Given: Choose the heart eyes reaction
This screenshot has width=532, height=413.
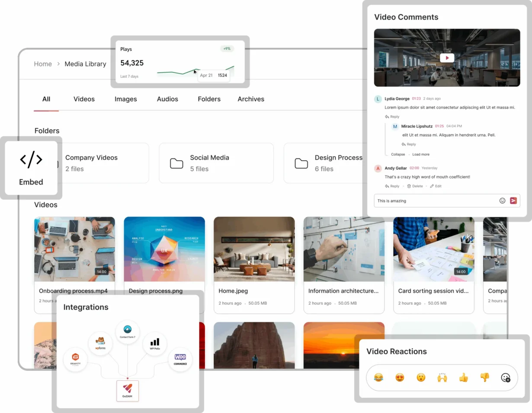Looking at the screenshot, I should (400, 378).
